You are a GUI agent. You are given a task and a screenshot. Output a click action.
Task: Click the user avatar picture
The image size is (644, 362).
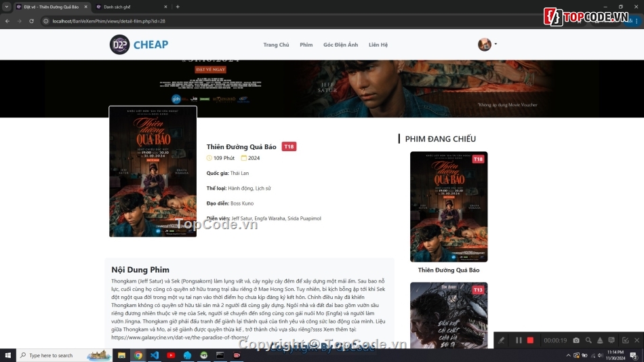[484, 44]
